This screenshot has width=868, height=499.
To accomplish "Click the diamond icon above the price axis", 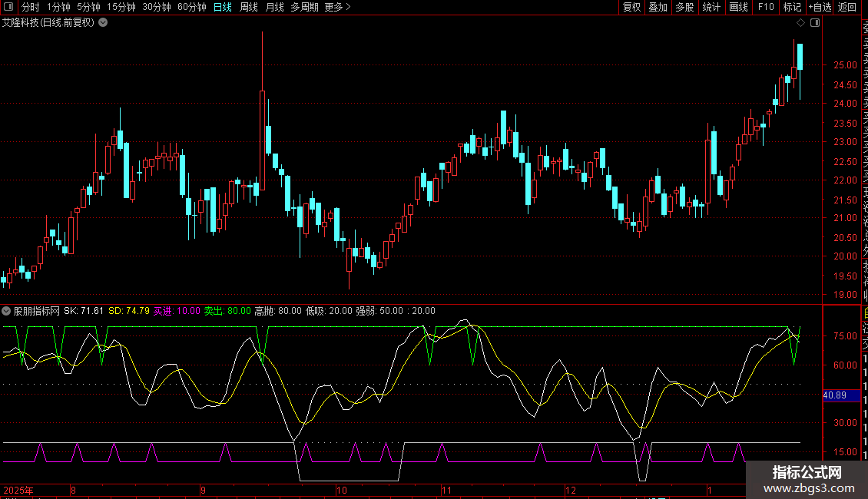I will point(800,22).
